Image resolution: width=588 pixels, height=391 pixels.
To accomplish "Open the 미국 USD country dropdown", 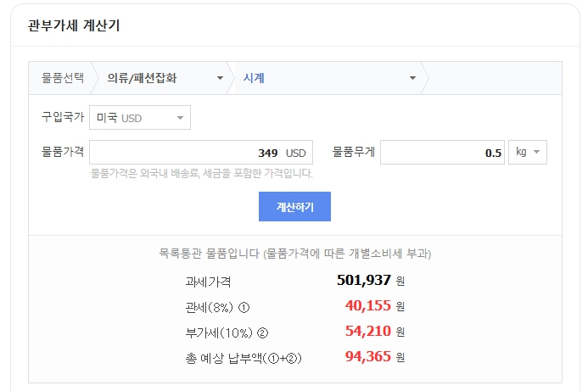I will 140,118.
